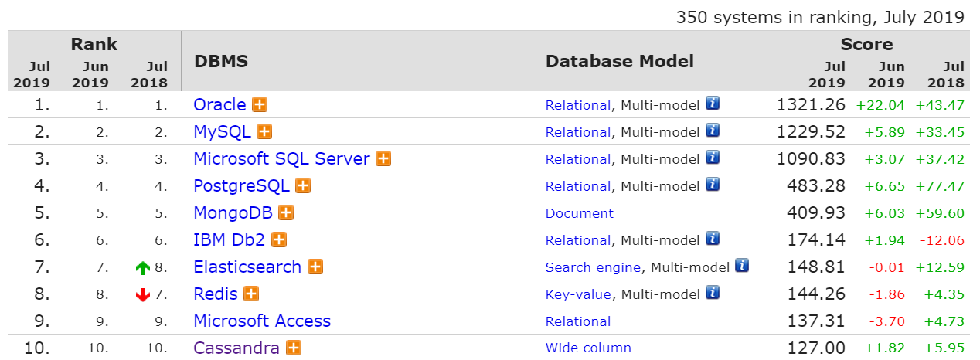
Task: Click the Key-value model link for Redis
Action: (x=578, y=294)
